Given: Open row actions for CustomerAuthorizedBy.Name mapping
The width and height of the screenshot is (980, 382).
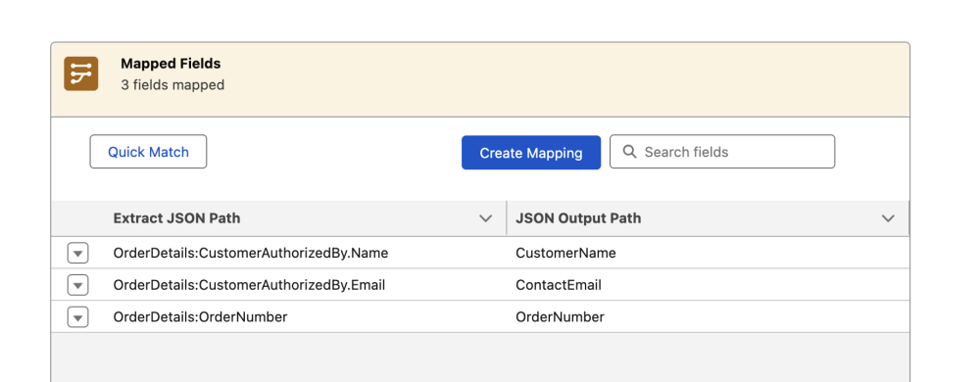Looking at the screenshot, I should tap(77, 254).
